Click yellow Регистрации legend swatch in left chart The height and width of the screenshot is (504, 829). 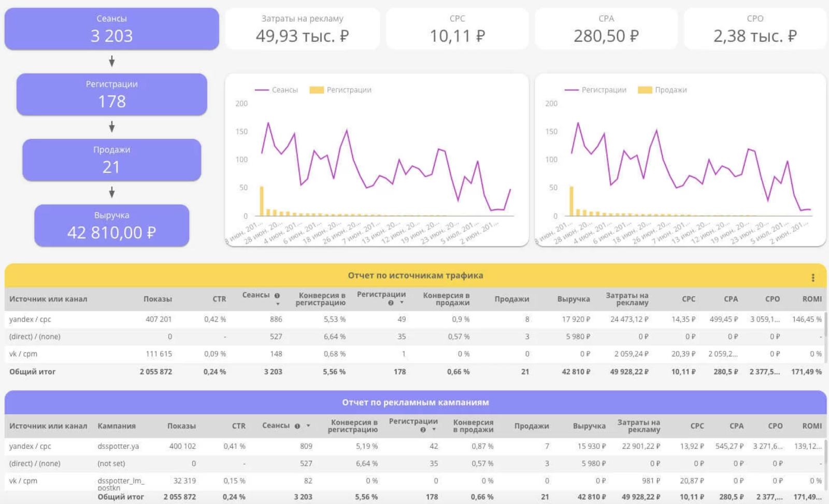(316, 90)
